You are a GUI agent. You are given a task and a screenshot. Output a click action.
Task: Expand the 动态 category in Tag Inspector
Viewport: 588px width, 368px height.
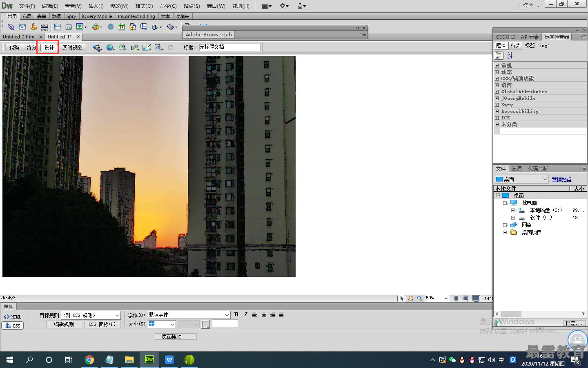point(497,72)
